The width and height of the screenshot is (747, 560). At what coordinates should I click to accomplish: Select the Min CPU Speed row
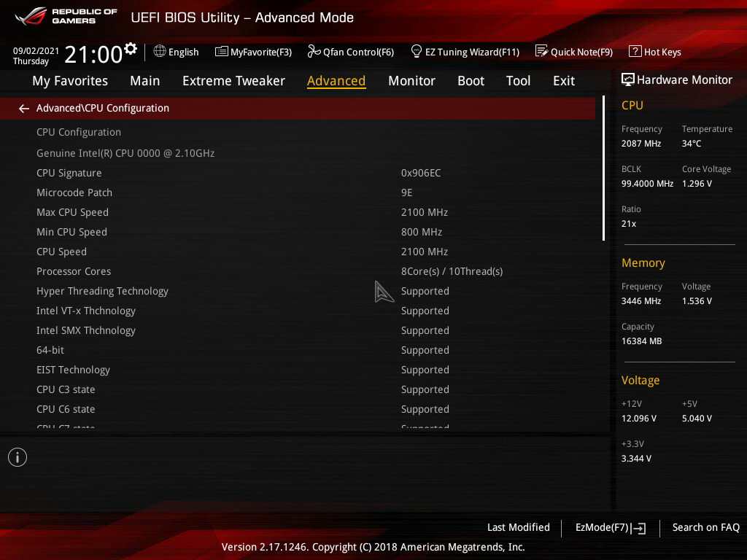pos(298,232)
